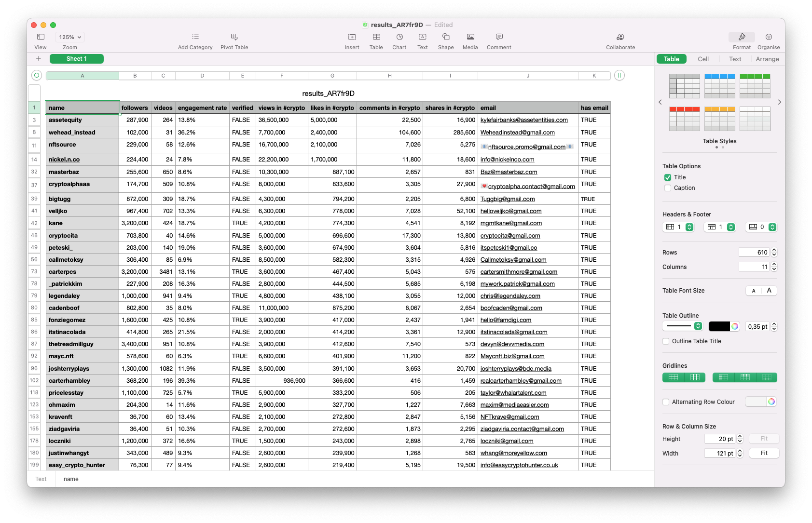Open the Chart picker

click(399, 37)
